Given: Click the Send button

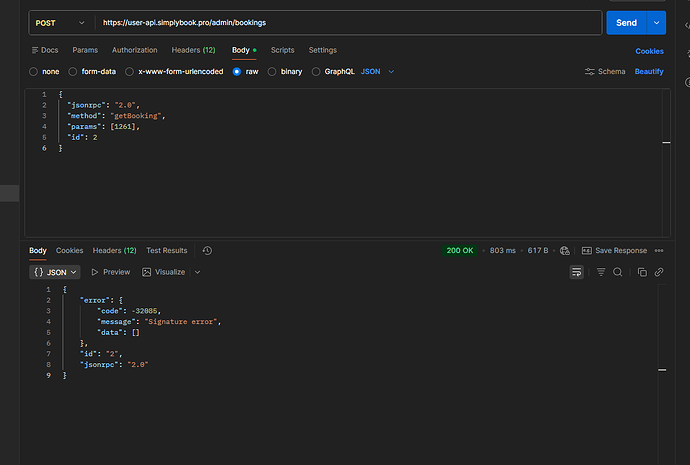Looking at the screenshot, I should (626, 22).
